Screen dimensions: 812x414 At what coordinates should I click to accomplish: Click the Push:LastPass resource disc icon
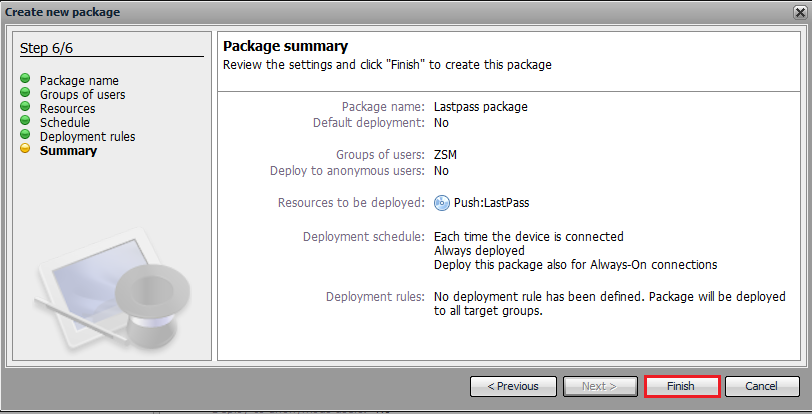442,203
